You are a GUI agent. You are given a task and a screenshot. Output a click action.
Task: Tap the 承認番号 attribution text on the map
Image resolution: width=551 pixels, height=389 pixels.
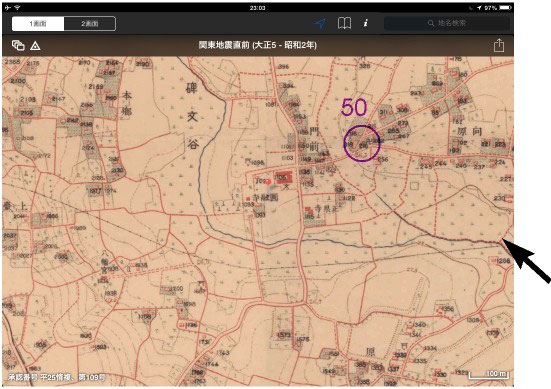point(56,377)
